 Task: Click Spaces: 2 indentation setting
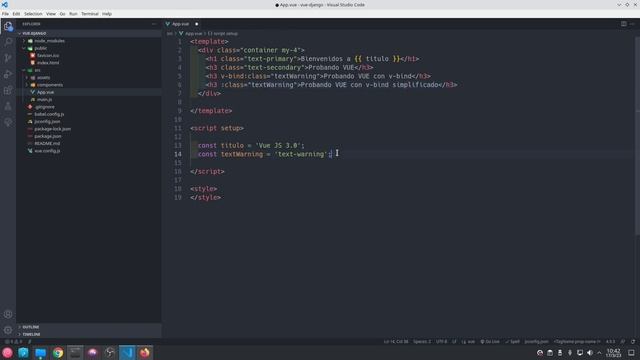coord(422,342)
